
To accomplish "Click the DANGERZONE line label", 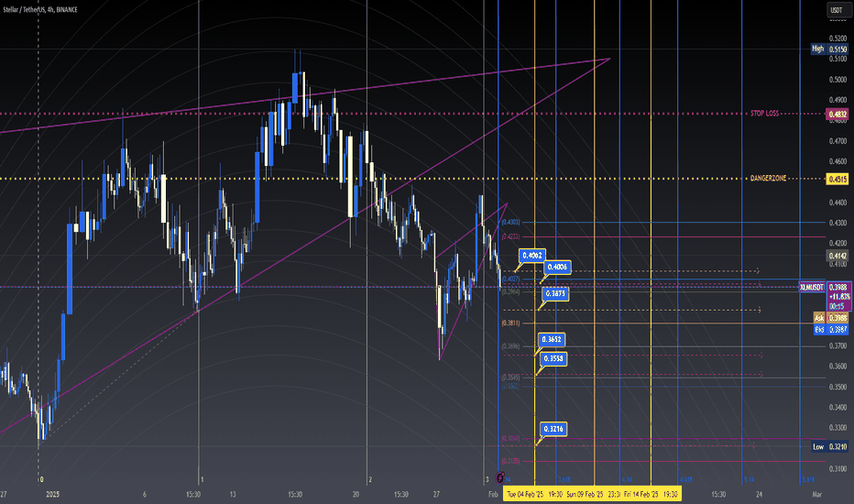I will [768, 178].
